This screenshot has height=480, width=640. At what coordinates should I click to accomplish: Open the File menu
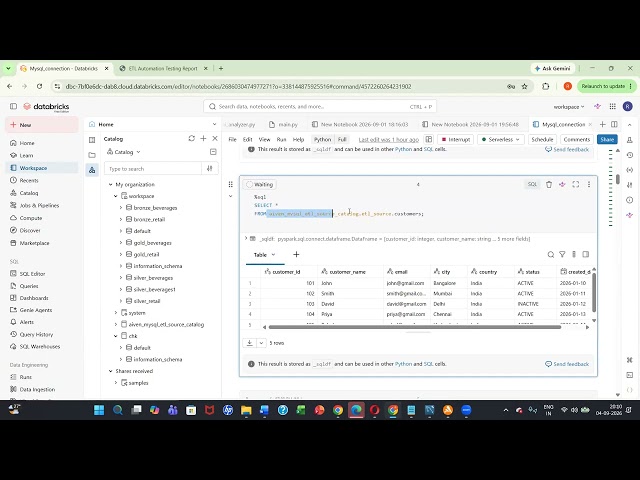[233, 140]
